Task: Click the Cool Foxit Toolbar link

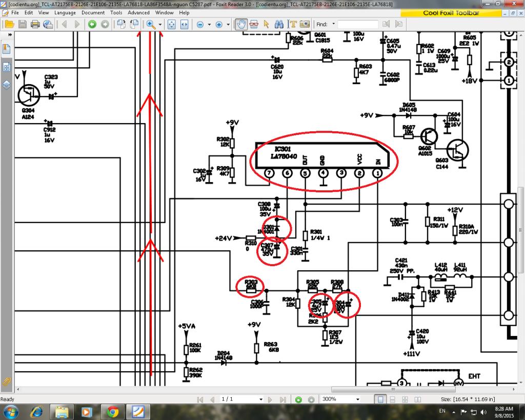Action: coord(451,13)
